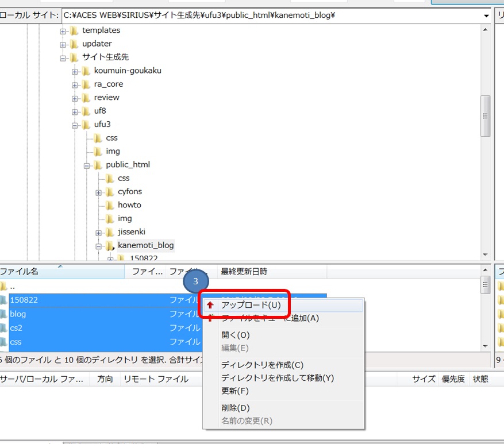Open the local site path dropdown

pyautogui.click(x=486, y=16)
